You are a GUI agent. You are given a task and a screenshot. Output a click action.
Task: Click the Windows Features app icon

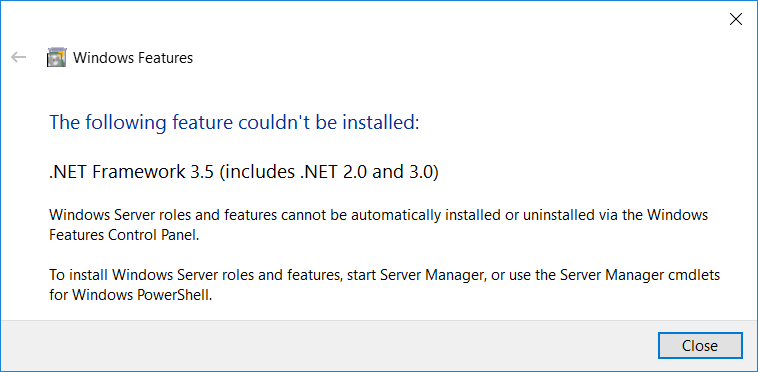tap(56, 57)
